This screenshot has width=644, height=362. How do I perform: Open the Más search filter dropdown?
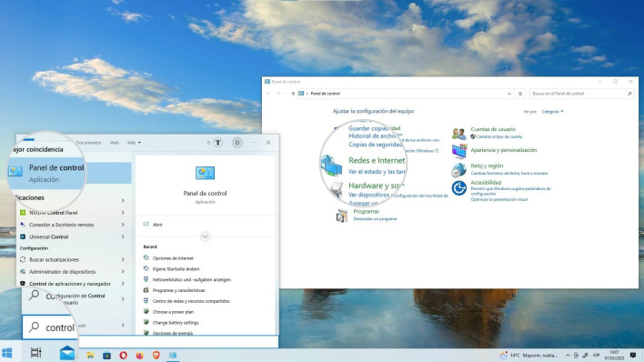134,143
